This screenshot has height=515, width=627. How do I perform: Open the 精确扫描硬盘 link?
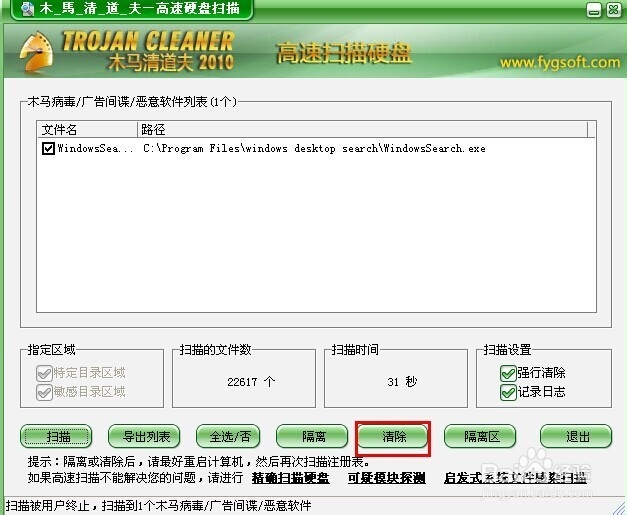(x=291, y=478)
